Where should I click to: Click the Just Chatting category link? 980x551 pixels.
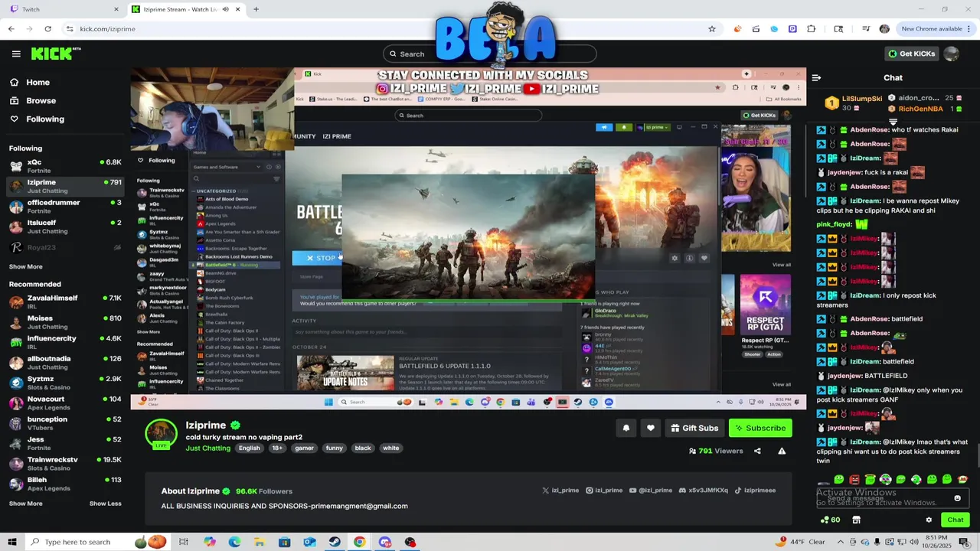(x=207, y=448)
